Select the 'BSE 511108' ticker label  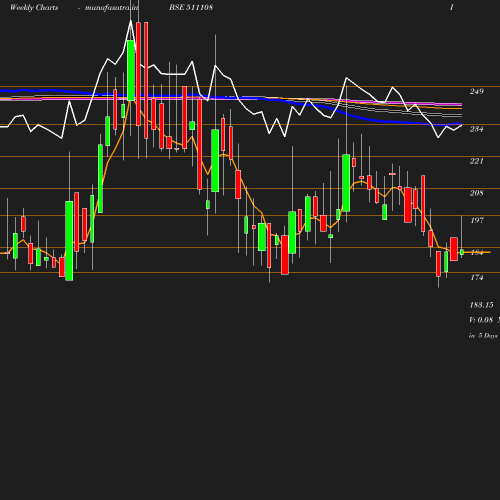tap(191, 7)
